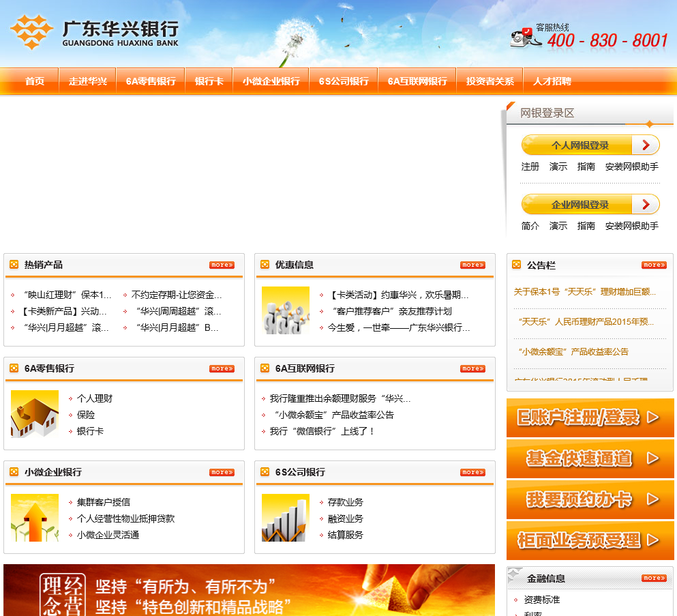Click the orange icon beside 热销产品

pos(14,265)
